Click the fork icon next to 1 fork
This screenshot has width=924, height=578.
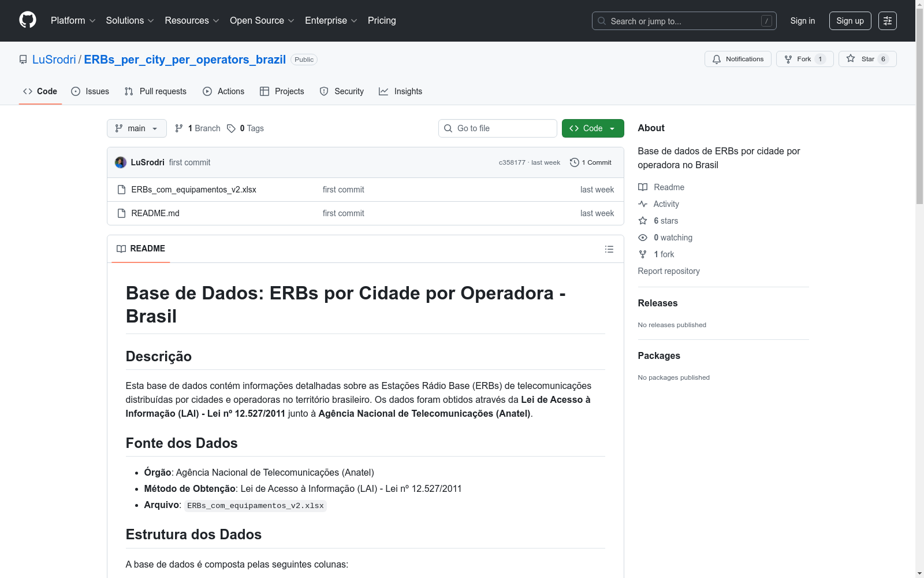coord(643,254)
